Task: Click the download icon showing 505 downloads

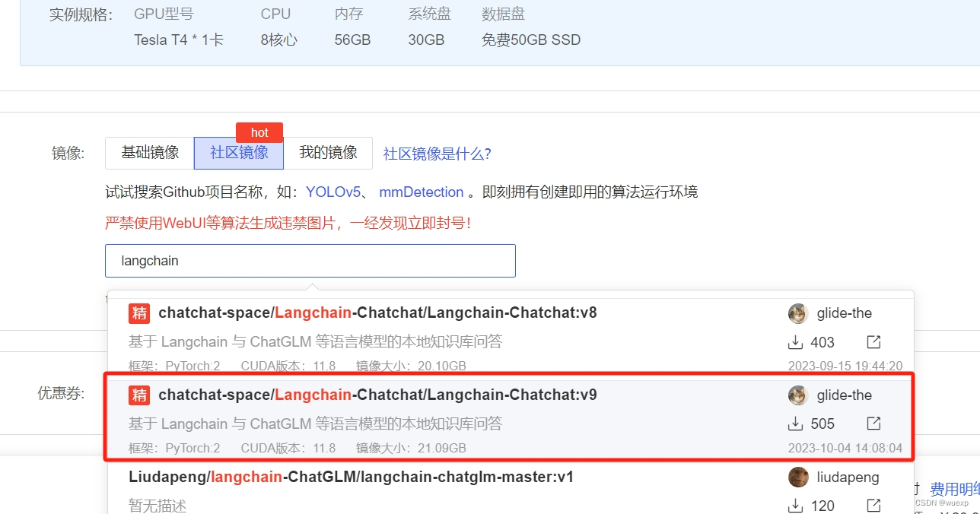Action: point(797,424)
